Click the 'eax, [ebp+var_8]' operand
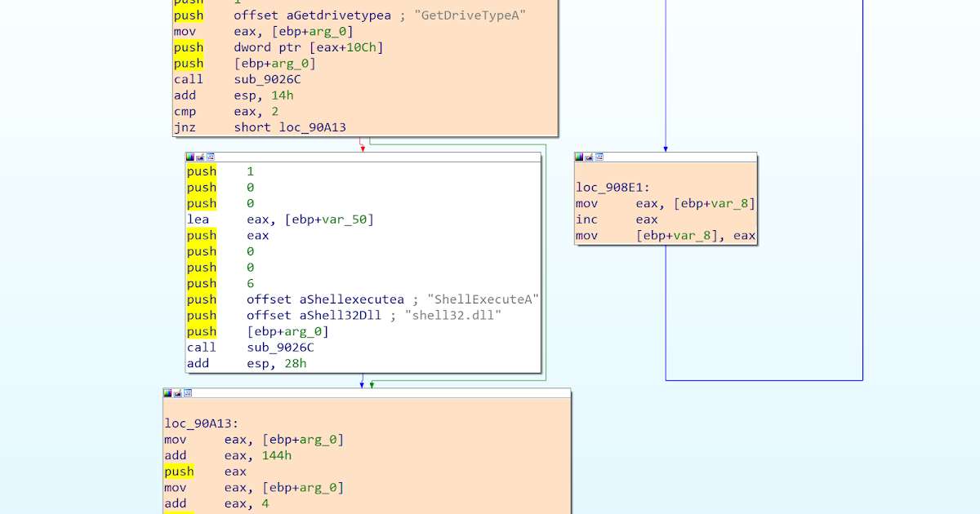 [696, 203]
